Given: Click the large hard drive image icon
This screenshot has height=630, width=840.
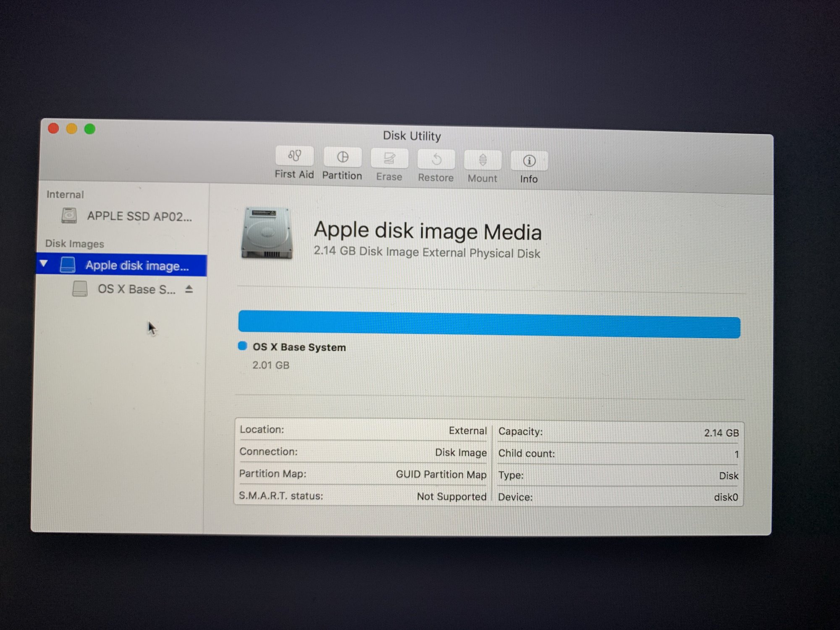Looking at the screenshot, I should (x=266, y=233).
